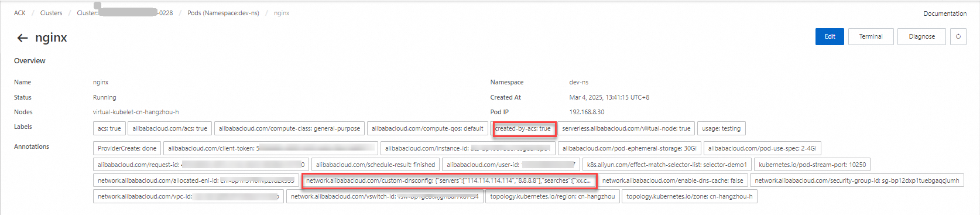Click the node name virtual-kubelet-cn-hangzhou-h
The height and width of the screenshot is (215, 980).
(136, 112)
